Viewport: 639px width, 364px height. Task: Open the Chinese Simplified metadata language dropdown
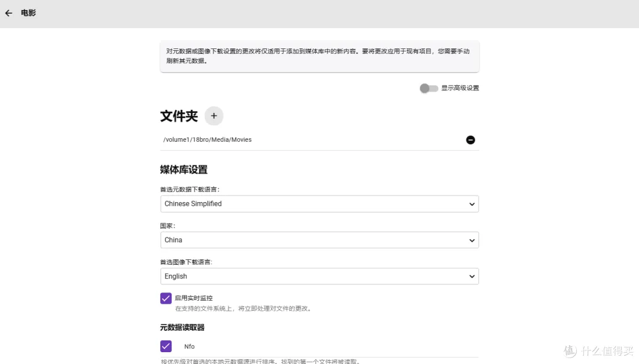[319, 204]
